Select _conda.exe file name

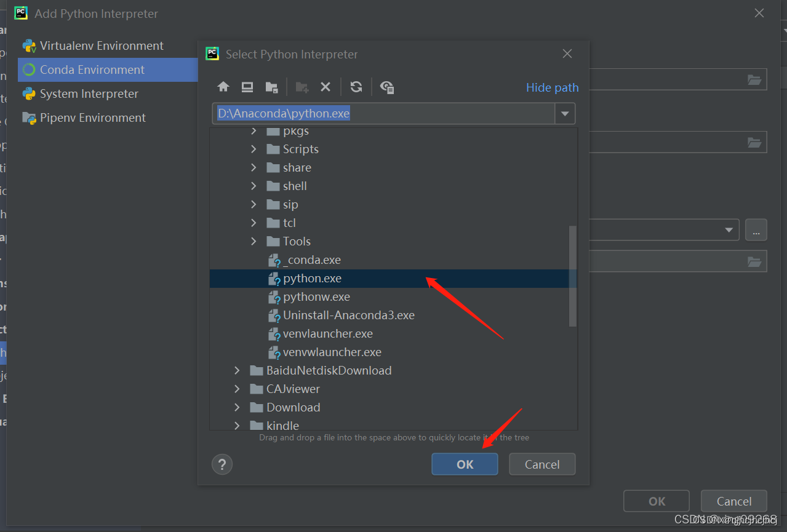pyautogui.click(x=311, y=260)
